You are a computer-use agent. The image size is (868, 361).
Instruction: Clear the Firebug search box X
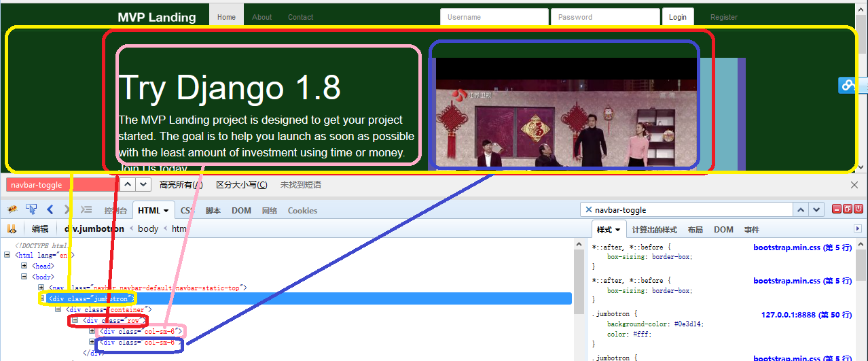point(589,210)
